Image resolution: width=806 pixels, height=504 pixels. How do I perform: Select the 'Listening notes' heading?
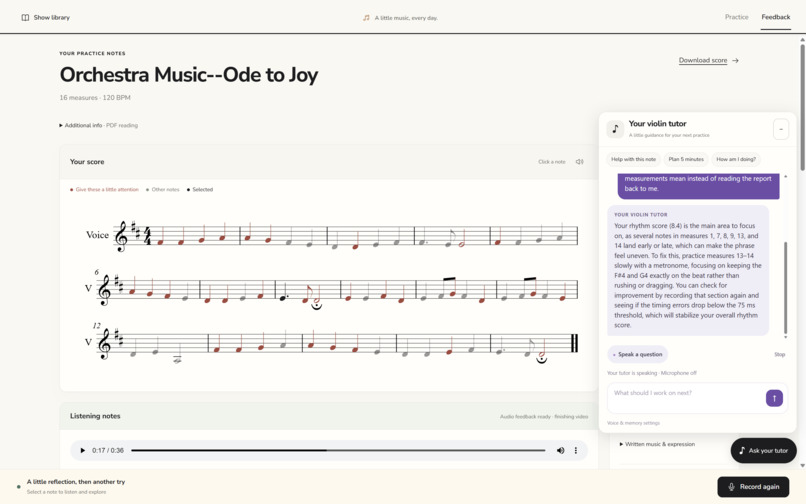tap(95, 416)
